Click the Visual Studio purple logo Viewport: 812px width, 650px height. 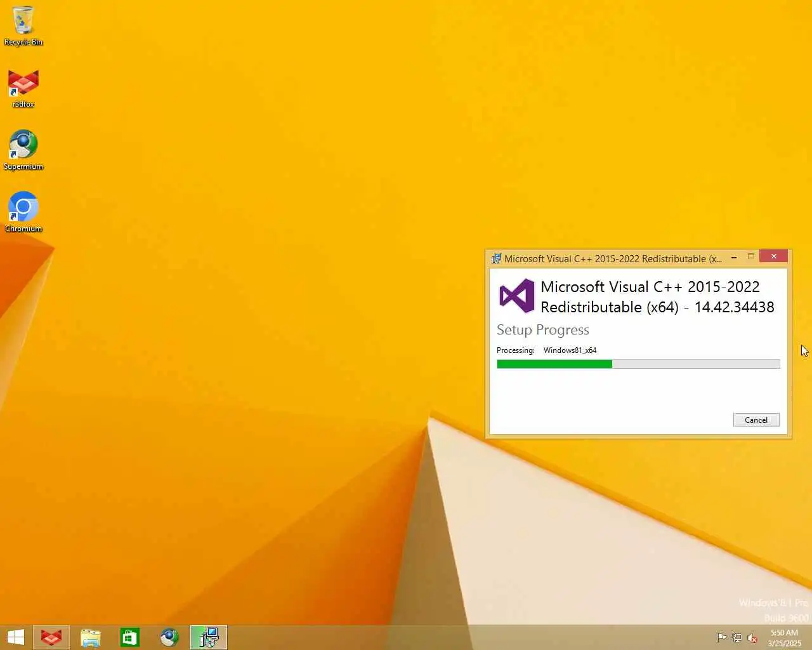point(516,296)
